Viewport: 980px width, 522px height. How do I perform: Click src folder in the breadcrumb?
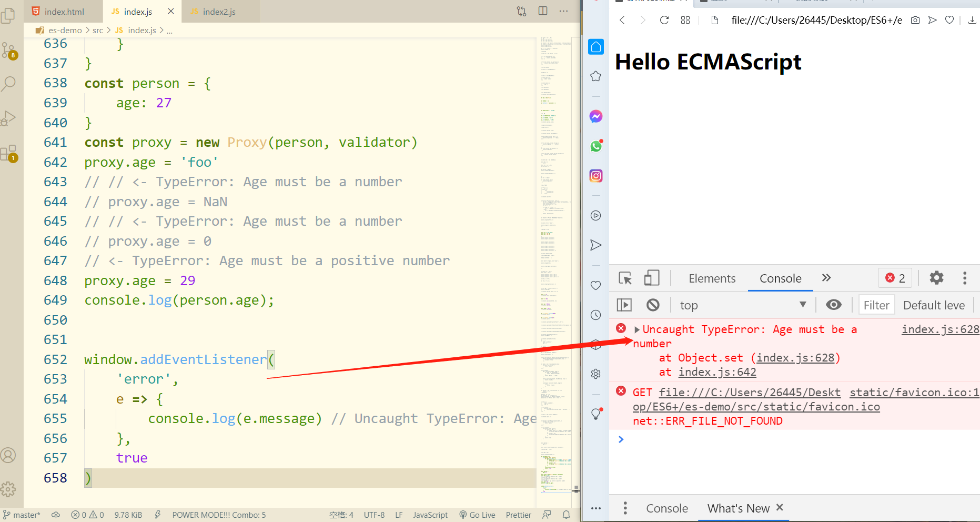[98, 30]
